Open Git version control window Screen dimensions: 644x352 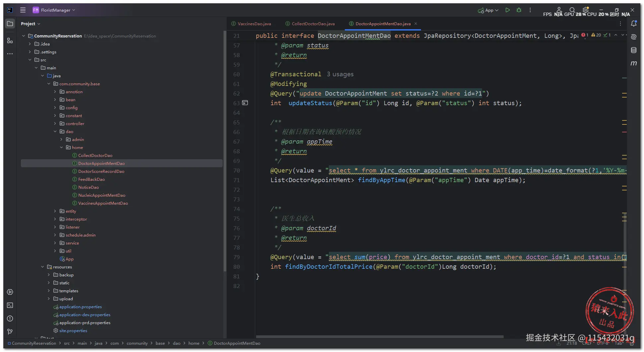[10, 331]
